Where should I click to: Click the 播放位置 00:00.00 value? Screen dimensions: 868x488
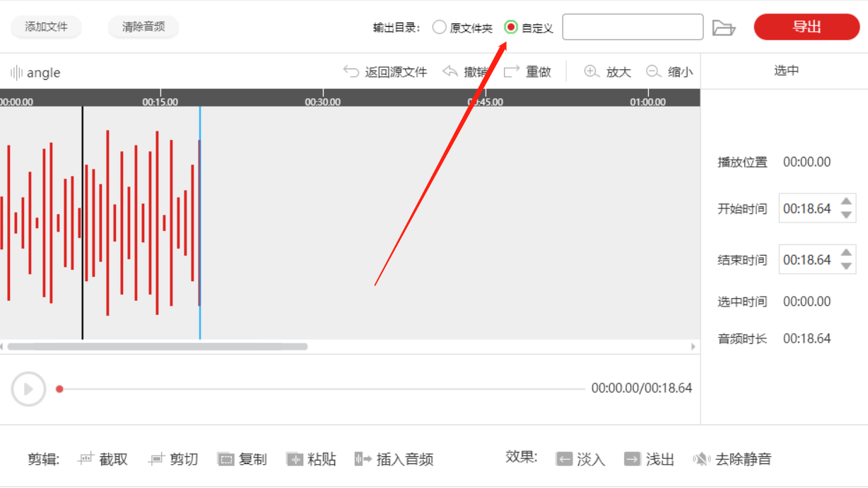point(807,162)
